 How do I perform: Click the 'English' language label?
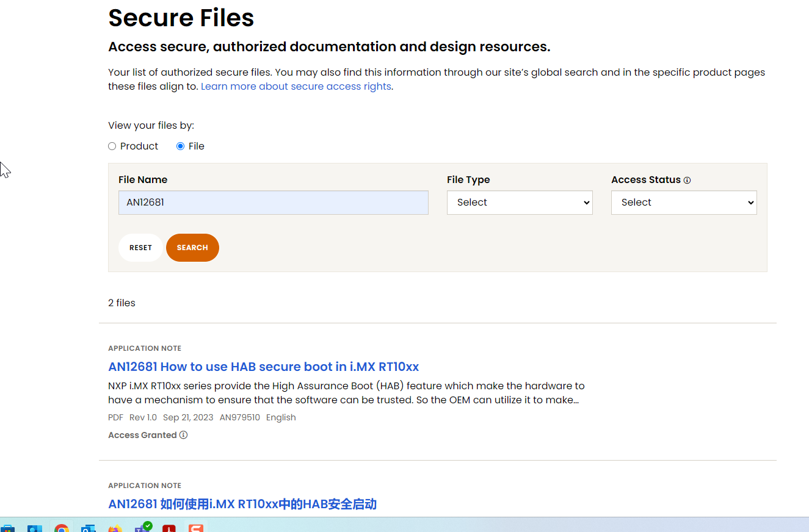pyautogui.click(x=281, y=417)
